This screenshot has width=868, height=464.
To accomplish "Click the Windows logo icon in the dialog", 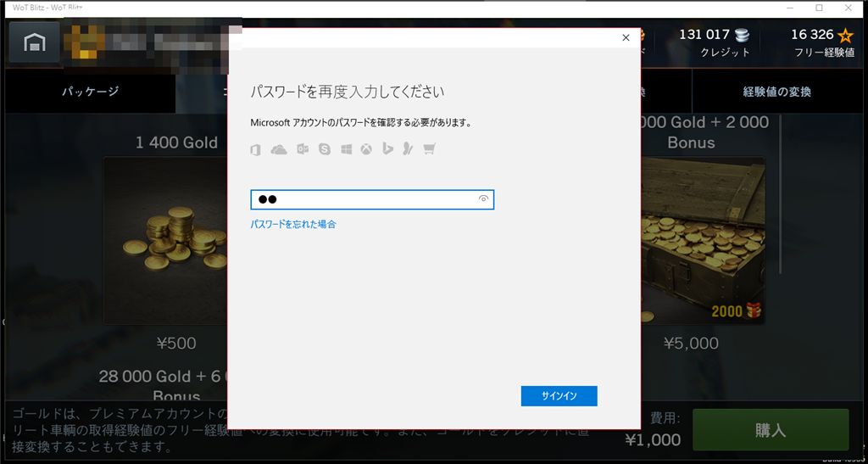I will (347, 149).
